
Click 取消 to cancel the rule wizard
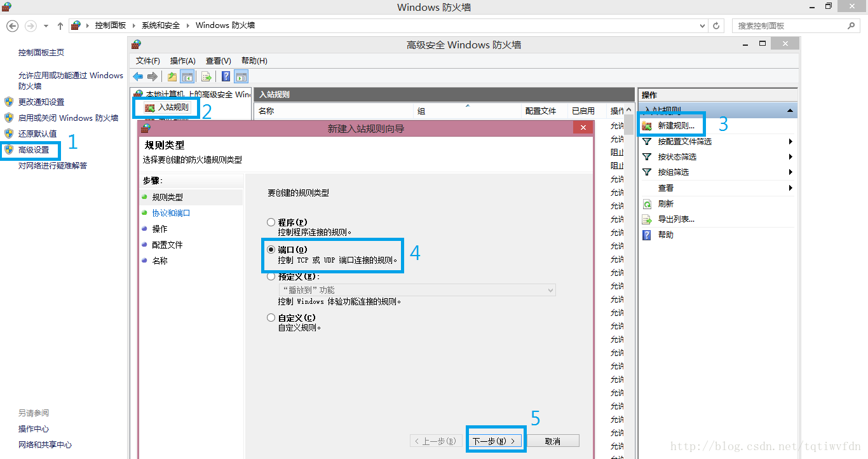coord(553,441)
